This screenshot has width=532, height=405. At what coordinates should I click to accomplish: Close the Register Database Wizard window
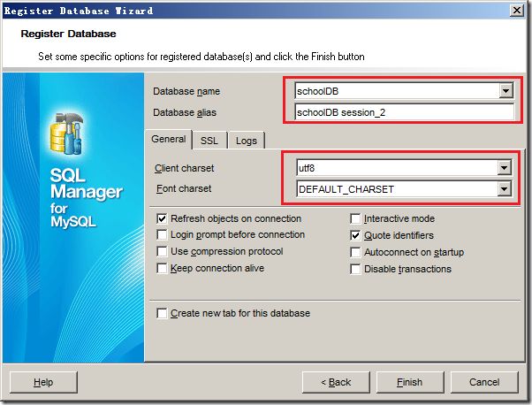tap(516, 11)
